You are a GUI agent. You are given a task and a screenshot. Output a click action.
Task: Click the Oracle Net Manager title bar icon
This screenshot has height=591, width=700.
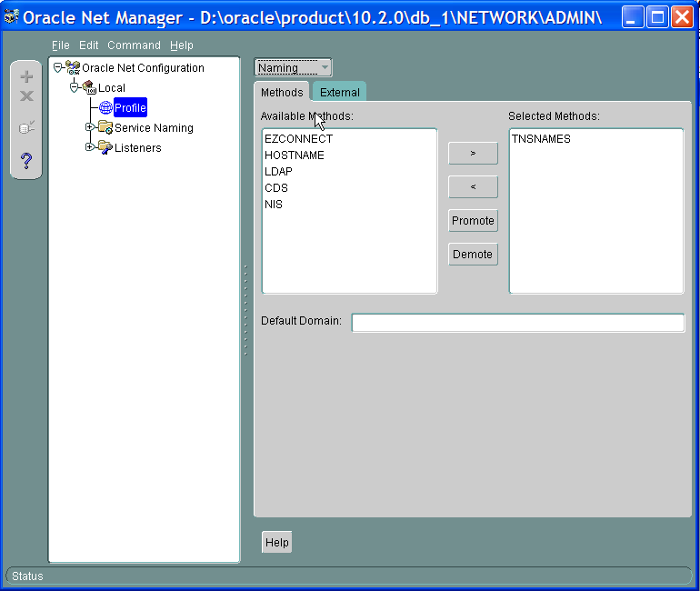pos(11,17)
